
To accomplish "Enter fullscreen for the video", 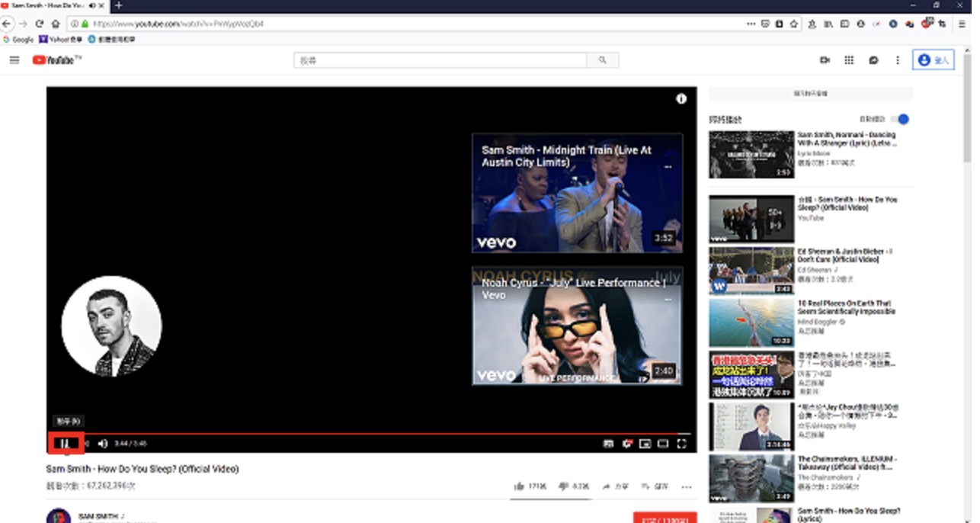I will [x=681, y=443].
